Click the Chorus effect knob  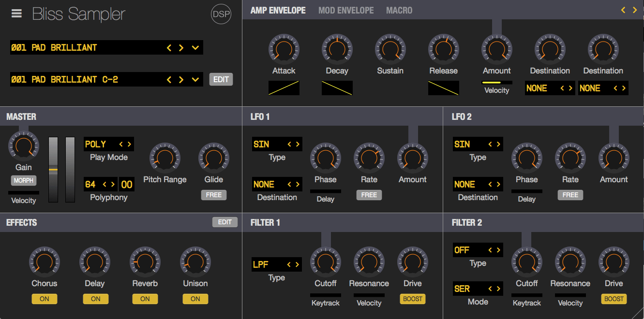45,261
